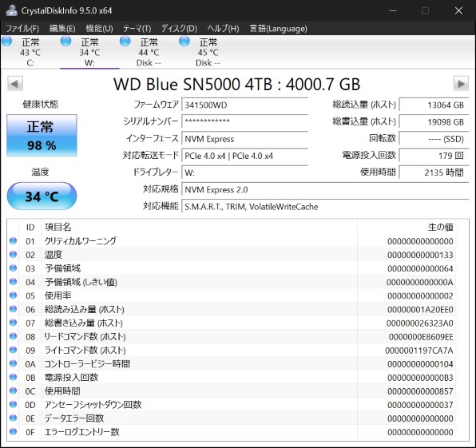Click the status orb of the 45 °C disk
The width and height of the screenshot is (476, 448).
click(x=184, y=41)
